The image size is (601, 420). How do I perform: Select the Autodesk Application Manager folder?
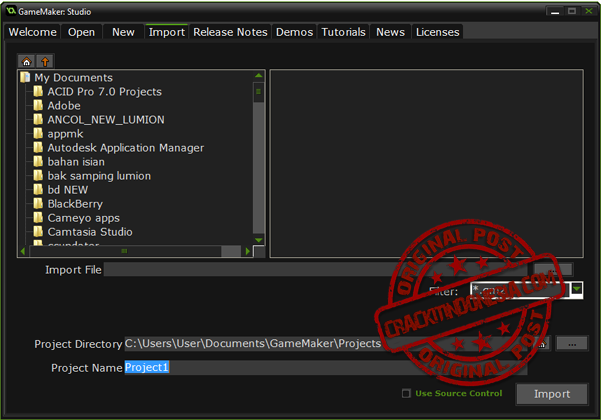pos(125,148)
